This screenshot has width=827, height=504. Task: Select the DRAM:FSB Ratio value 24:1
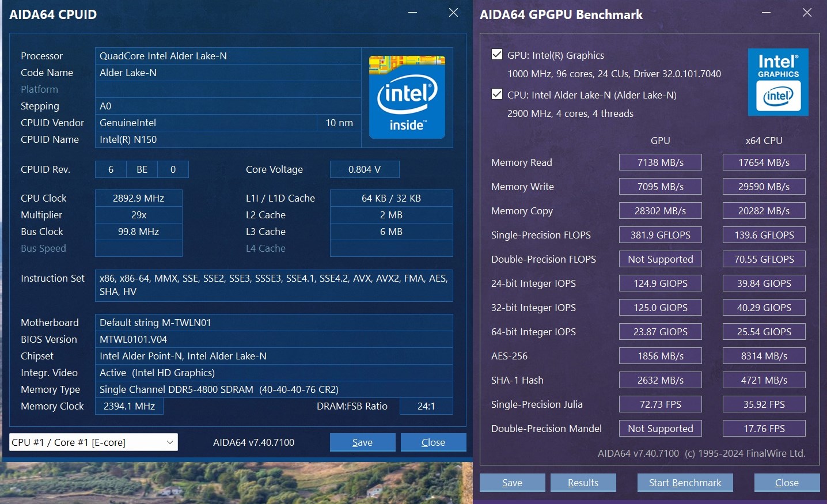click(x=426, y=406)
